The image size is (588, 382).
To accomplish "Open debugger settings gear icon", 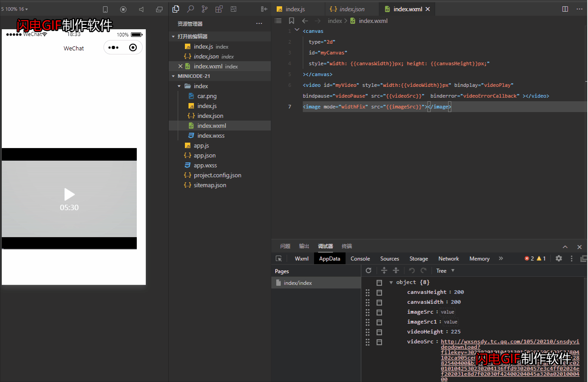I will coord(559,259).
